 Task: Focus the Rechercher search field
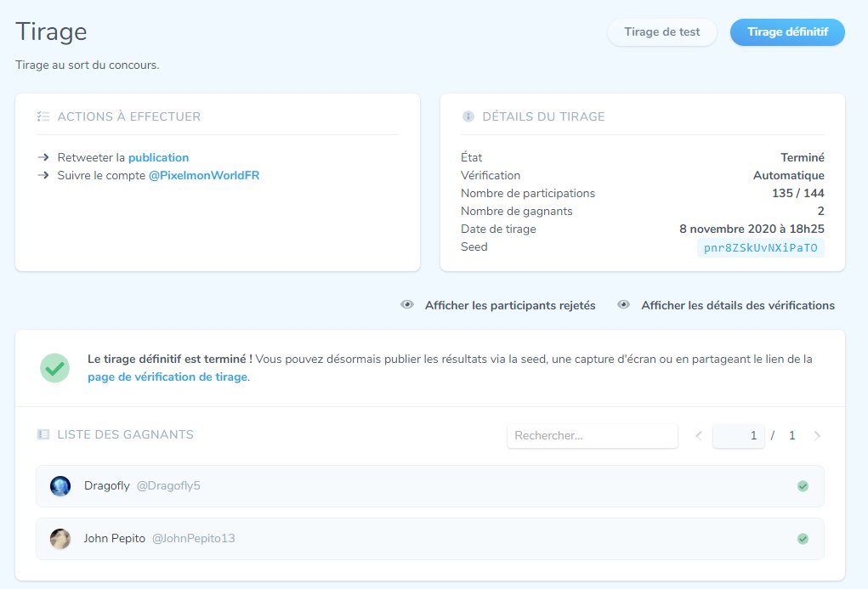click(x=593, y=436)
